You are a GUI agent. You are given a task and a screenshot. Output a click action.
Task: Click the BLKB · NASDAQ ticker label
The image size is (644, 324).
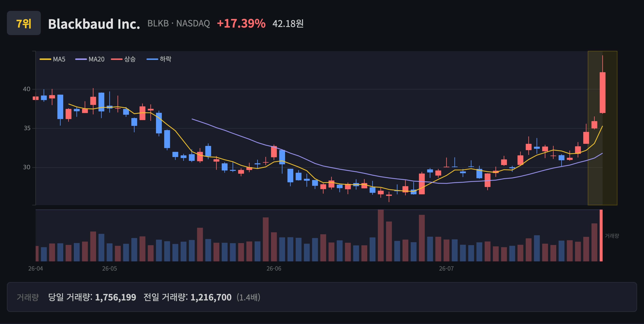(178, 24)
